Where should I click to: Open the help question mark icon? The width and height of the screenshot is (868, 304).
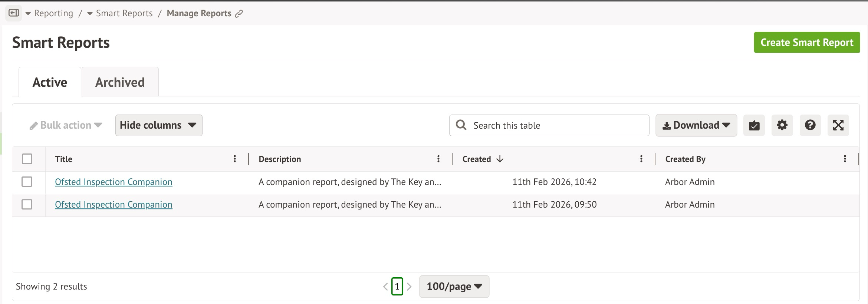(810, 125)
